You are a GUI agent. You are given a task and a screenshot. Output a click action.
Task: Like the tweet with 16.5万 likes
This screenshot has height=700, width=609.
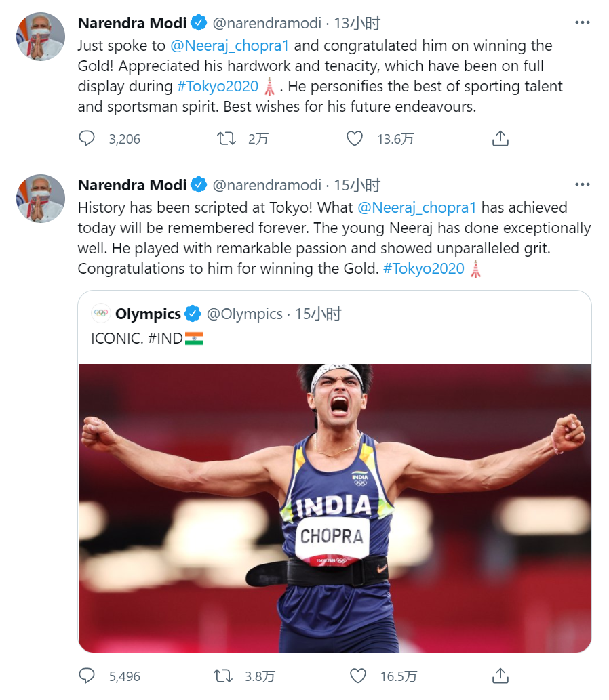pyautogui.click(x=357, y=676)
